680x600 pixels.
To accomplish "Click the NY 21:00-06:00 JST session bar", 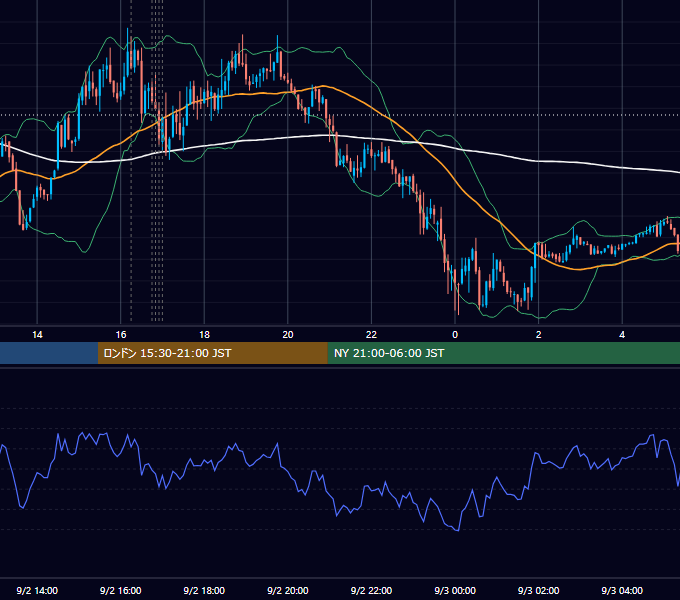I will [503, 353].
